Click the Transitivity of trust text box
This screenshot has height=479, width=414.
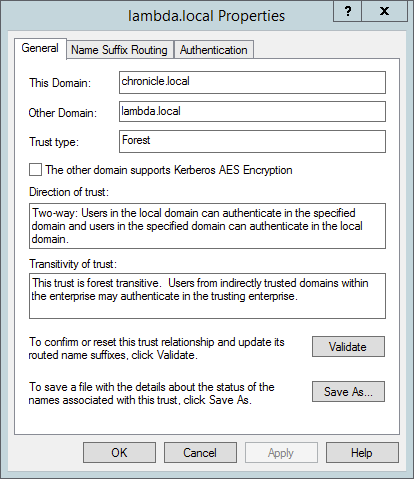pos(207,296)
